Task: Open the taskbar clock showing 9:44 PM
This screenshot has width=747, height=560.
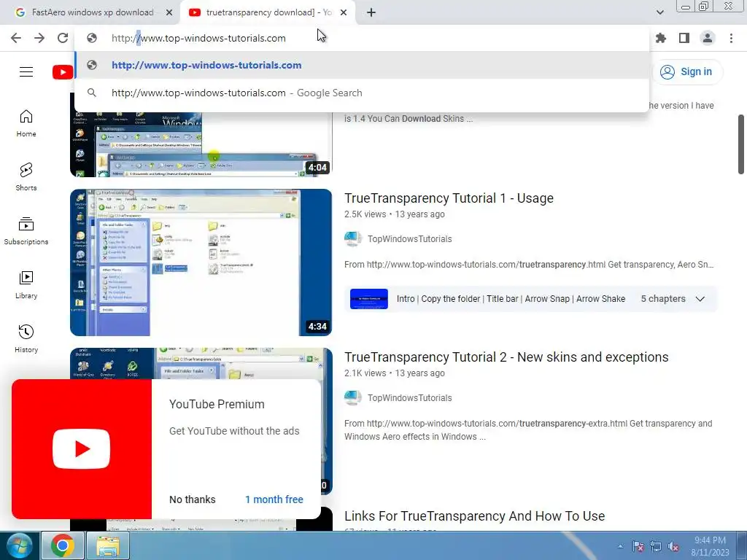Action: (x=710, y=546)
